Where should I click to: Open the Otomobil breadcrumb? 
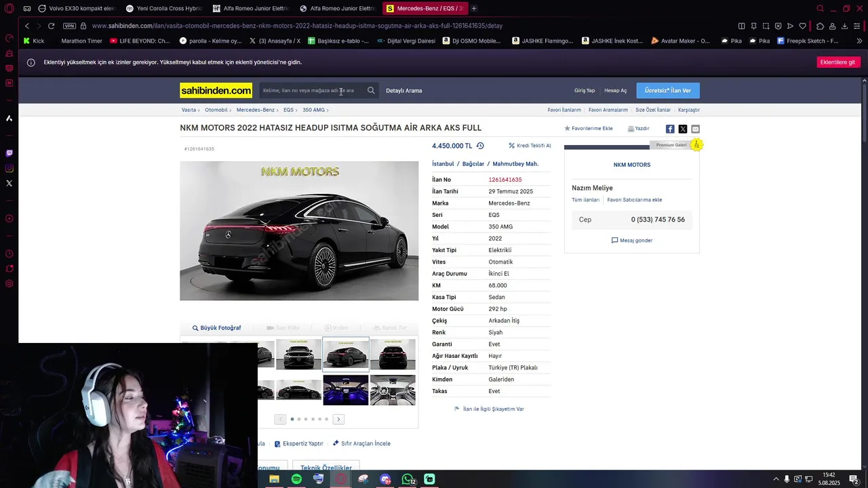[216, 110]
